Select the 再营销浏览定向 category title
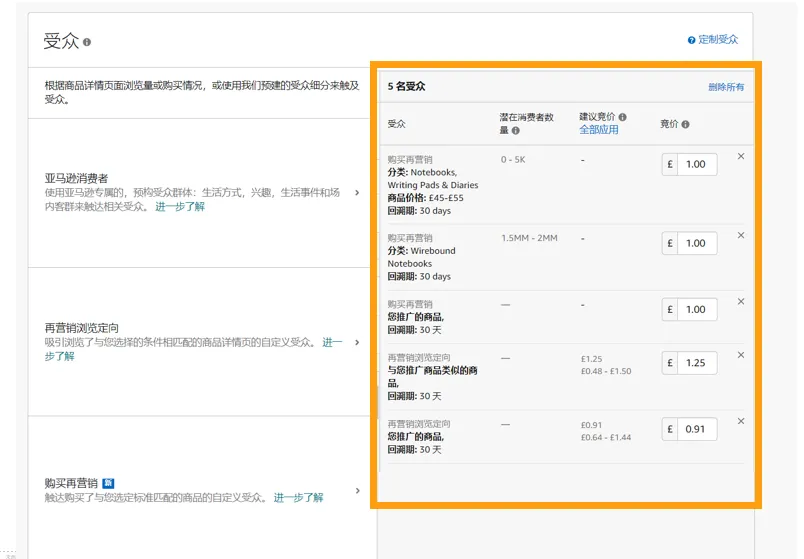 pos(82,328)
